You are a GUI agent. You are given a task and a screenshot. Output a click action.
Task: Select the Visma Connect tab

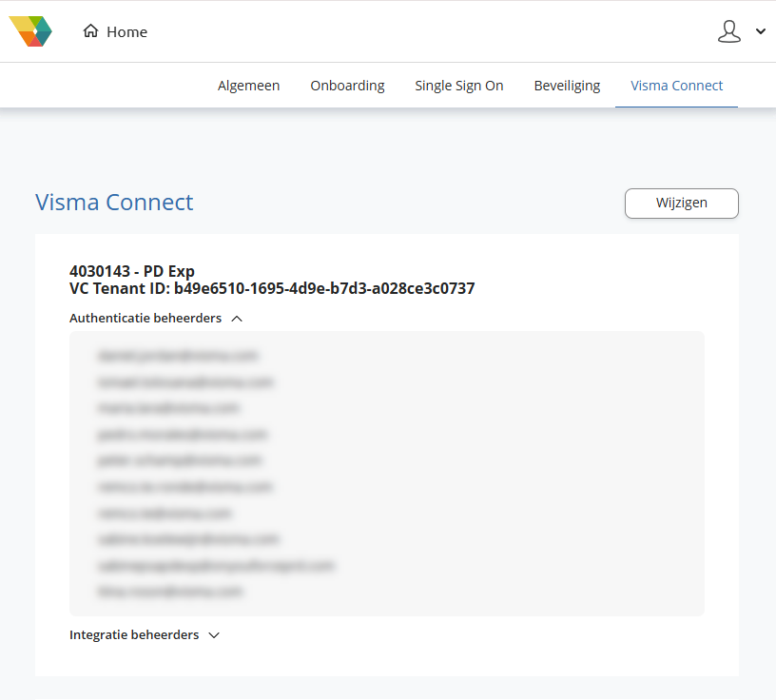(x=676, y=86)
